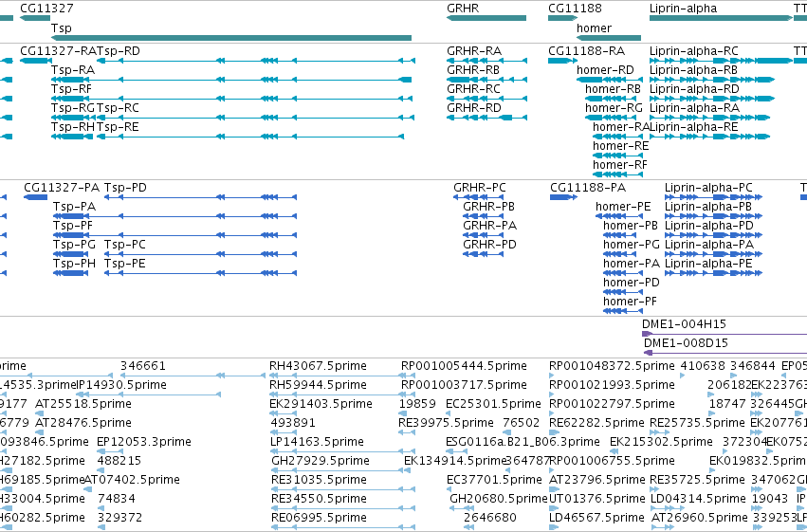The width and height of the screenshot is (807, 532).
Task: Click the Tsp-RF transcript label
Action: point(71,89)
